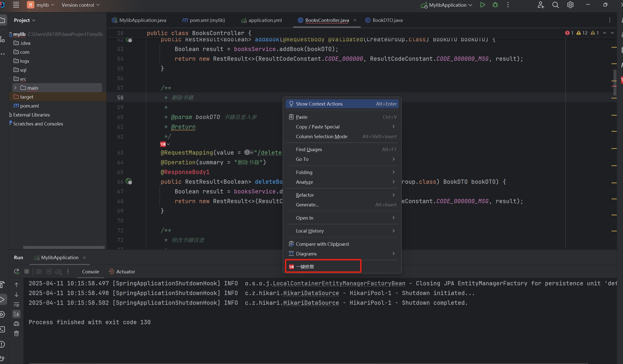623x364 pixels.
Task: Expand the main folder in project tree
Action: click(x=15, y=88)
